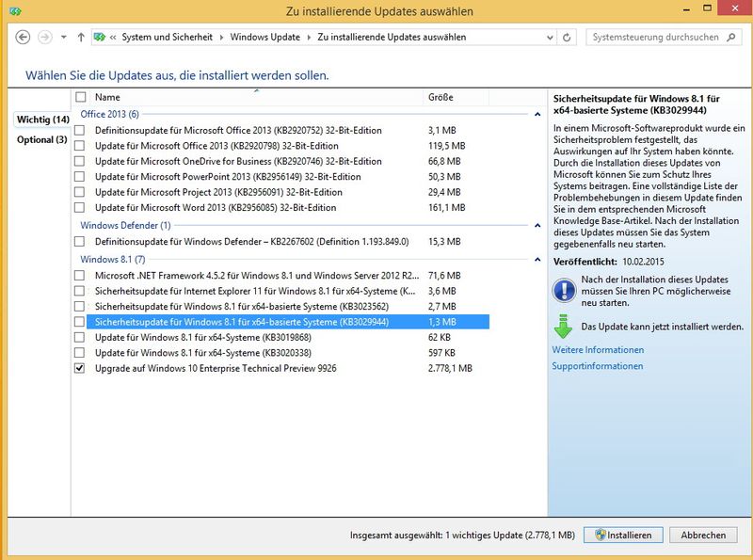Check the select-all checkbox in the header
The width and height of the screenshot is (753, 560).
click(81, 96)
